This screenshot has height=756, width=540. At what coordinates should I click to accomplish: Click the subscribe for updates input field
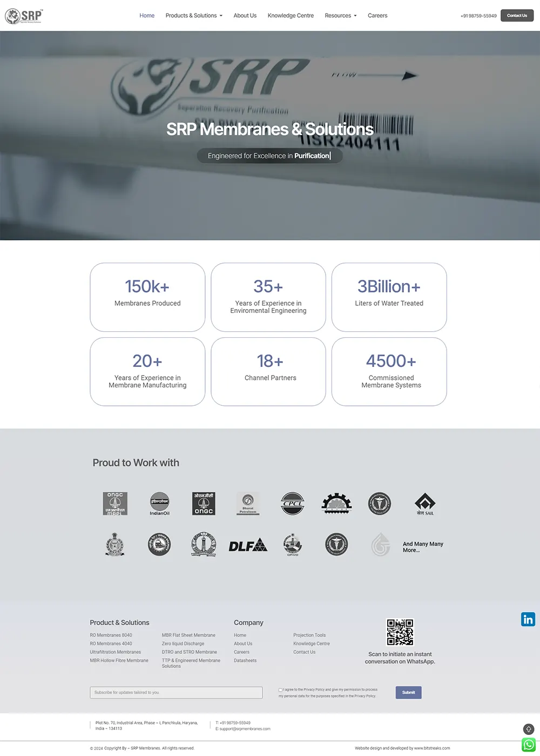(x=176, y=692)
